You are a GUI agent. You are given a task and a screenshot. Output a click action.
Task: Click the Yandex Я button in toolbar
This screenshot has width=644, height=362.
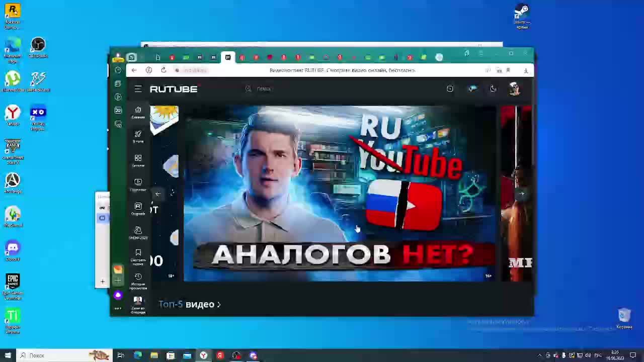coord(149,70)
